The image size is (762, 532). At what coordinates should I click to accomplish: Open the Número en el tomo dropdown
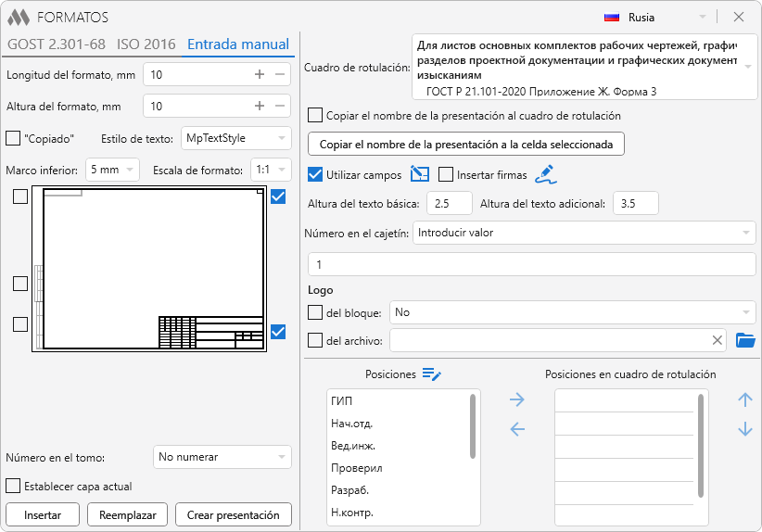pyautogui.click(x=222, y=457)
